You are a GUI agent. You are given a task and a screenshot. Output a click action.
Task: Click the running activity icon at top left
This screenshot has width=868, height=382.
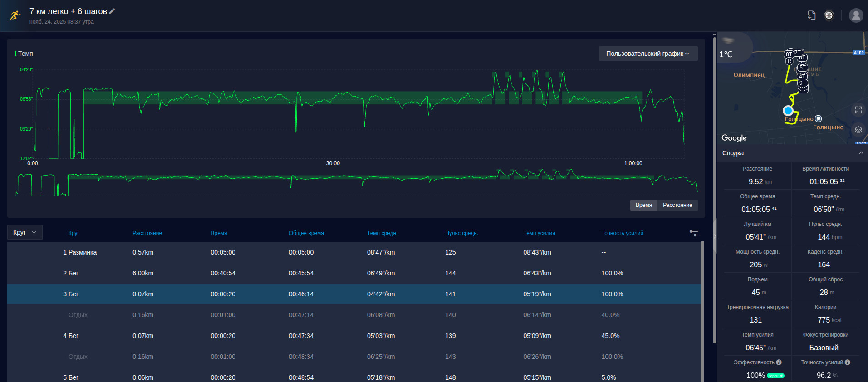(15, 15)
